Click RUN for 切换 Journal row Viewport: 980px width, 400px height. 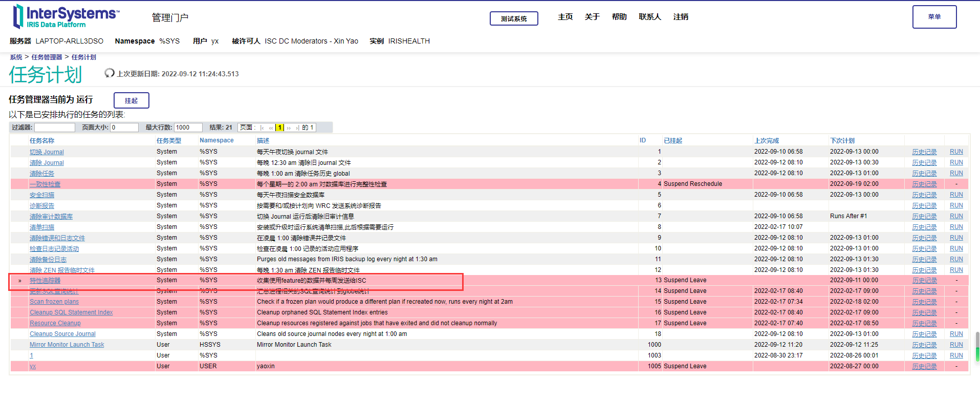(956, 152)
